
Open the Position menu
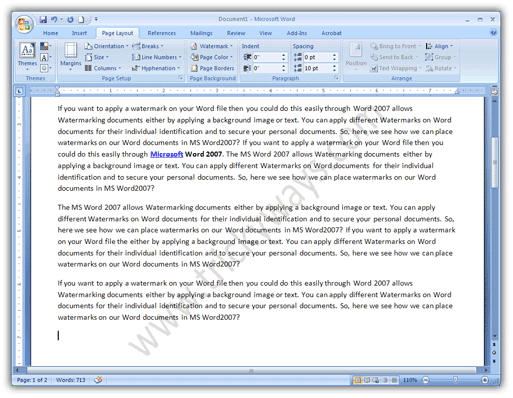(x=356, y=56)
